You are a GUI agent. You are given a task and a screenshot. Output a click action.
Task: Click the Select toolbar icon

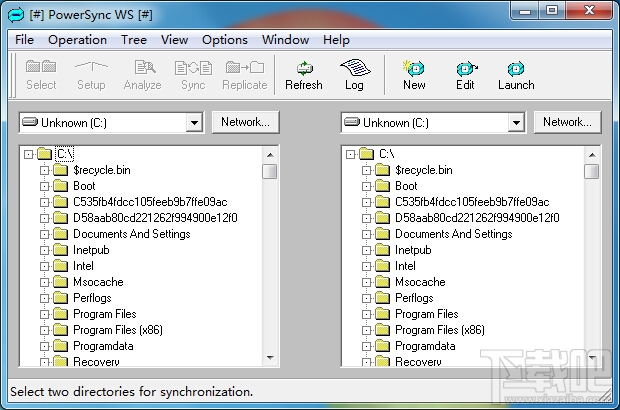(x=41, y=67)
